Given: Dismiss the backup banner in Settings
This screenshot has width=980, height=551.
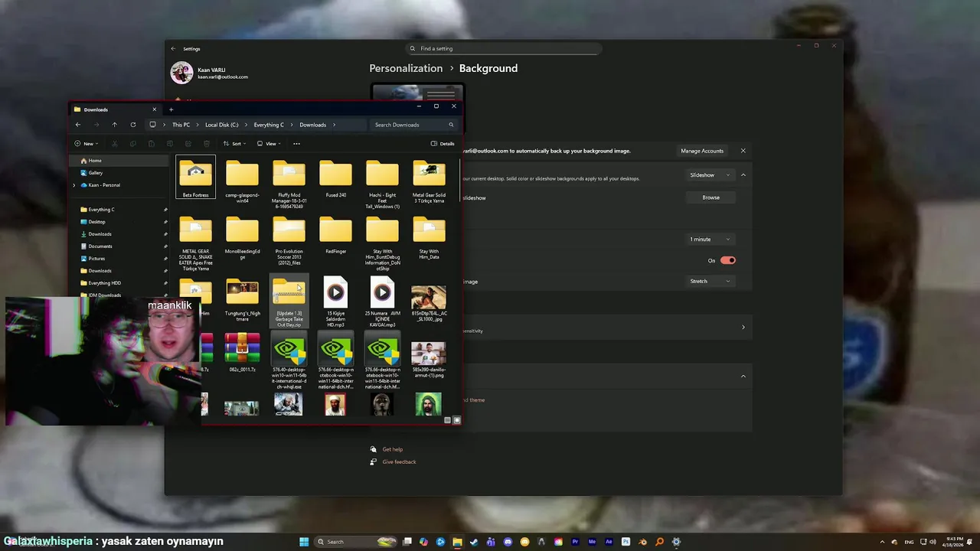Looking at the screenshot, I should tap(743, 151).
